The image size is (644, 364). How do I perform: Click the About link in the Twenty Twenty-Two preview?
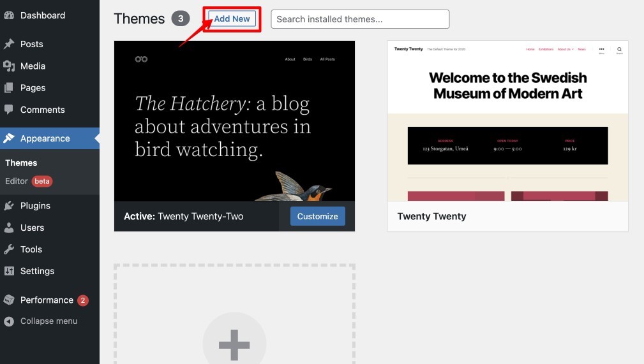[x=290, y=59]
